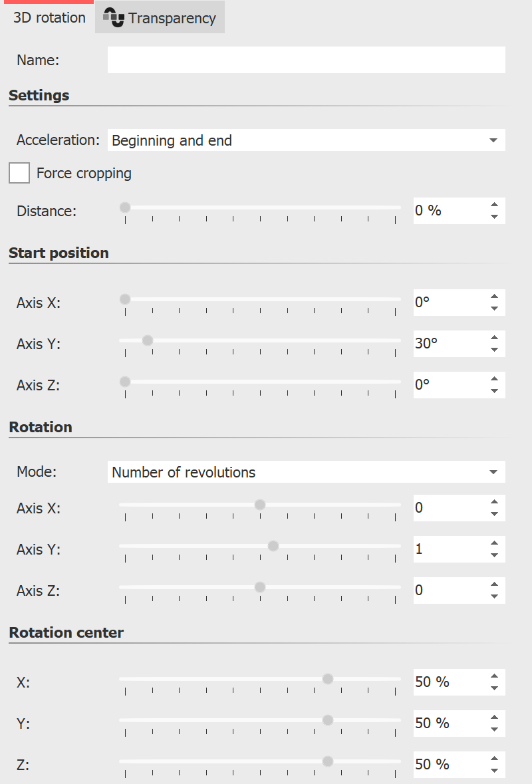
Task: Click the rotation Axis Z slider handle
Action: pyautogui.click(x=260, y=587)
